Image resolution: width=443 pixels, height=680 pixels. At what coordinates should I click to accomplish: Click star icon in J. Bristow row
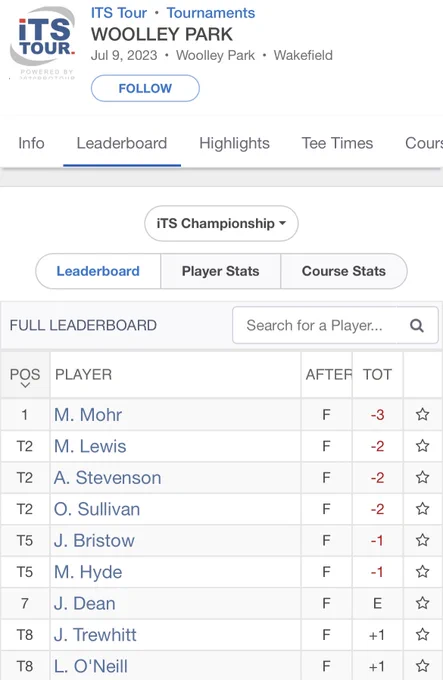coord(423,540)
